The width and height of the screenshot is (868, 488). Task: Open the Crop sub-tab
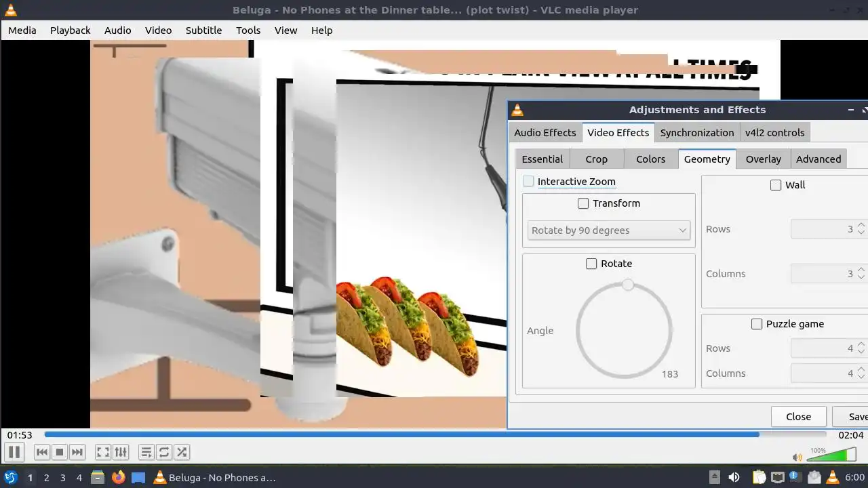click(597, 159)
